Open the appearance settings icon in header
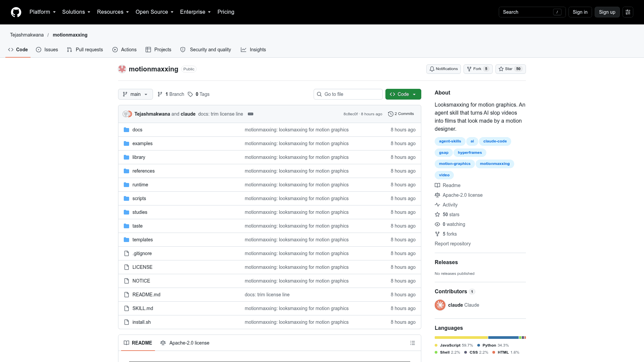The width and height of the screenshot is (644, 362). [628, 12]
